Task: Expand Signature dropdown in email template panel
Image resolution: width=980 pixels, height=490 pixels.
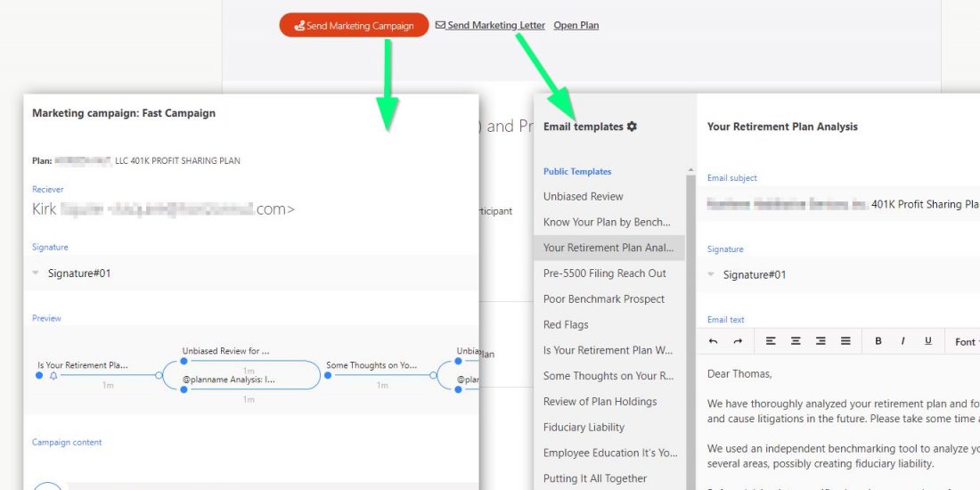Action: pyautogui.click(x=712, y=274)
